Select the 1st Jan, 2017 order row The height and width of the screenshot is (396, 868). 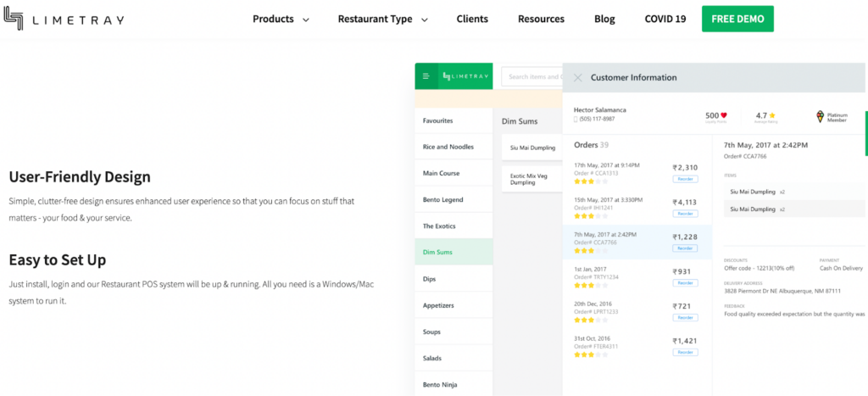[637, 277]
